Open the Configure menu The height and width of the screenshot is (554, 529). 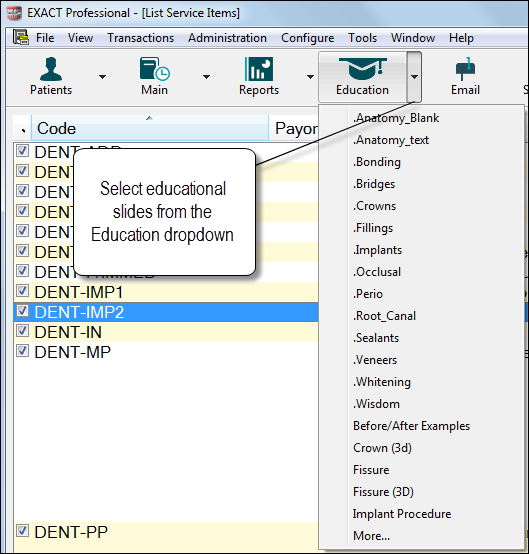307,37
